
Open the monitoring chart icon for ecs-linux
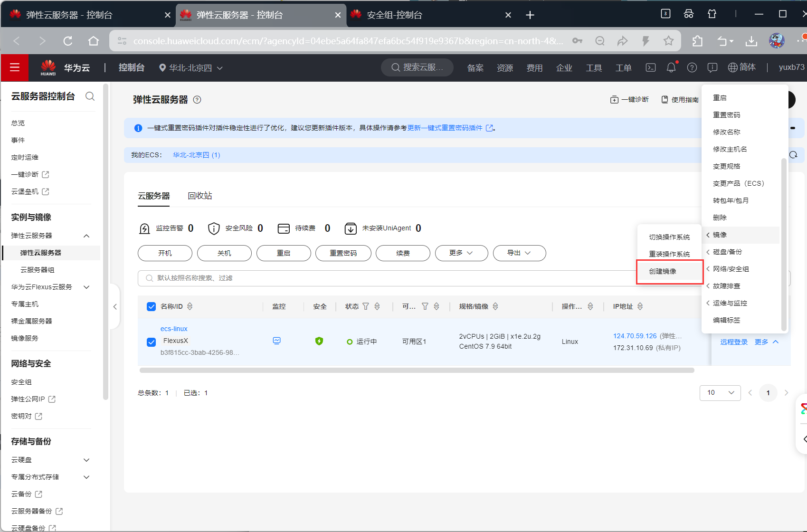277,341
